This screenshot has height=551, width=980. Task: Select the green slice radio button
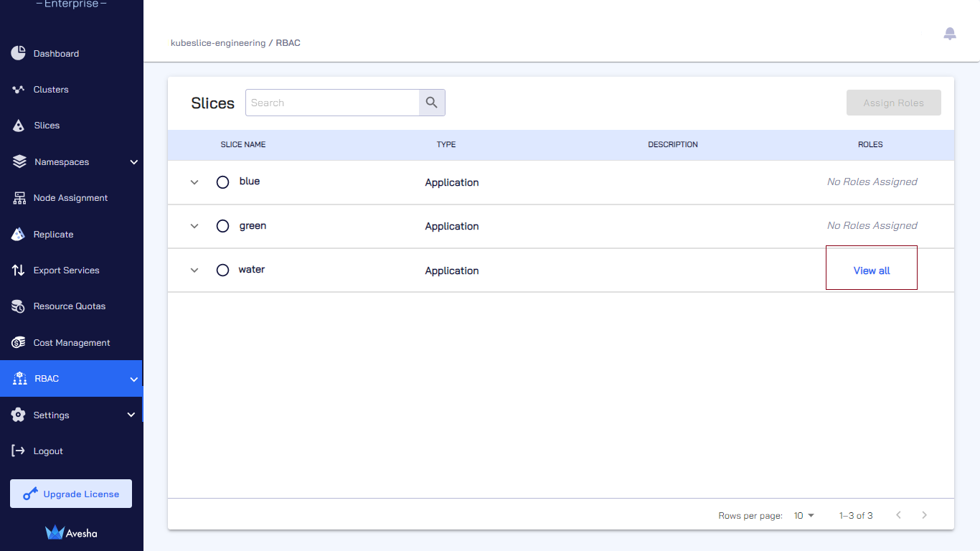[222, 226]
